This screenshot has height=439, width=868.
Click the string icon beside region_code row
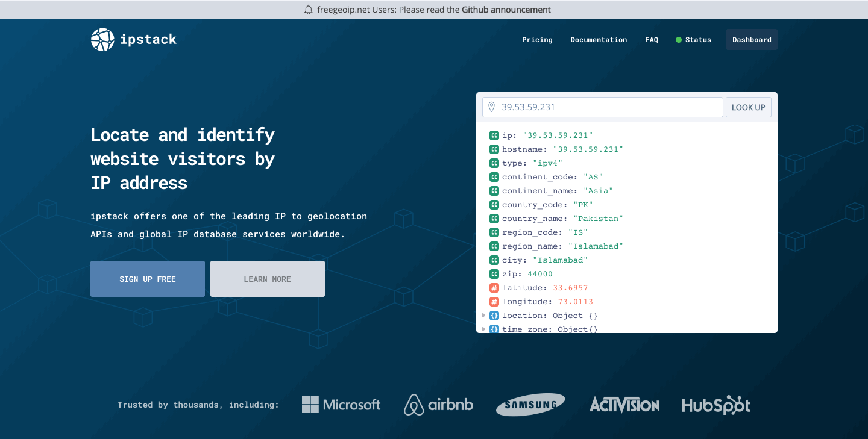coord(494,232)
